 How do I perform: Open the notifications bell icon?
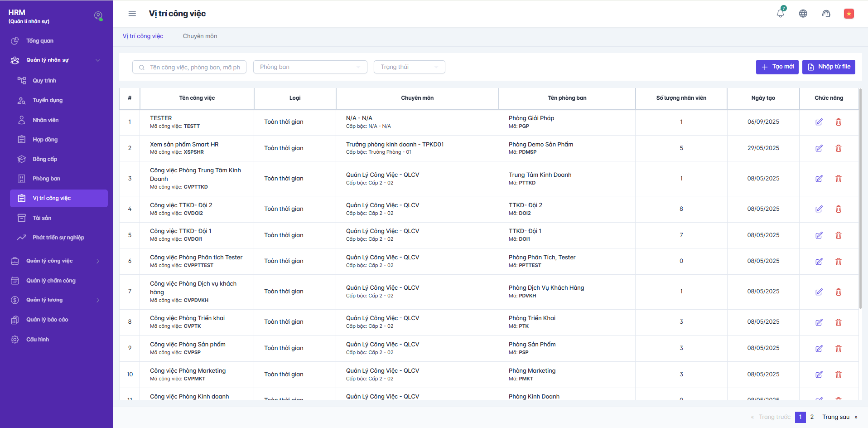[780, 14]
